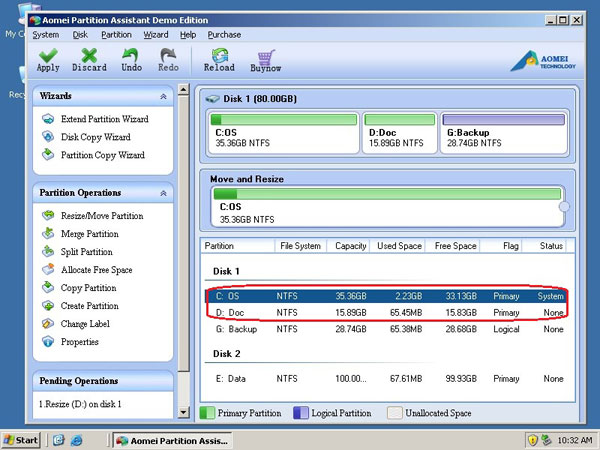Click the Split Partition icon
Viewport: 600px width, 450px height.
[48, 251]
